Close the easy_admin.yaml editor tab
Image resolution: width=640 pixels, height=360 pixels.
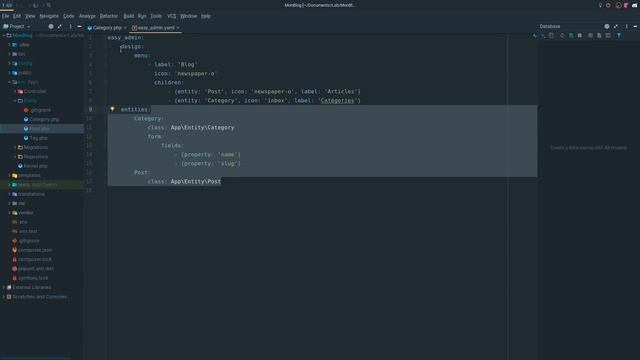click(x=178, y=28)
